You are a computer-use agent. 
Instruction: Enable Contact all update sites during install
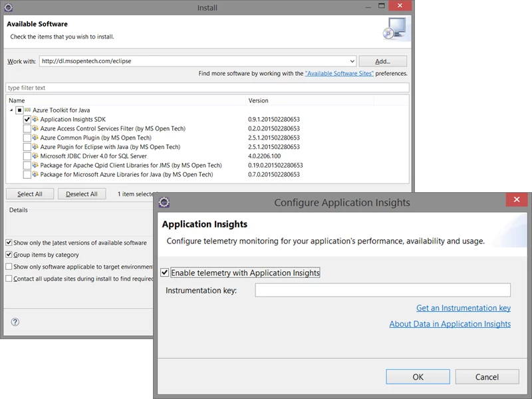click(x=9, y=279)
